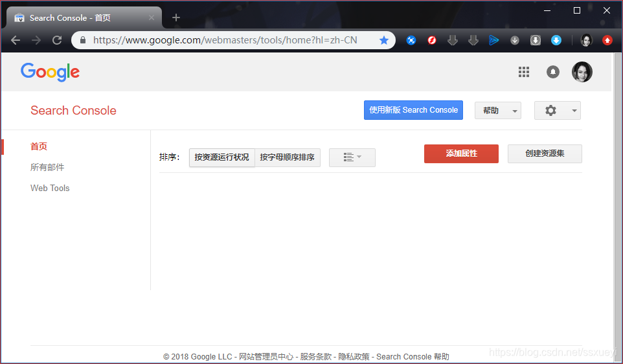Image resolution: width=623 pixels, height=364 pixels.
Task: Select 首页 in the sidebar
Action: point(39,146)
